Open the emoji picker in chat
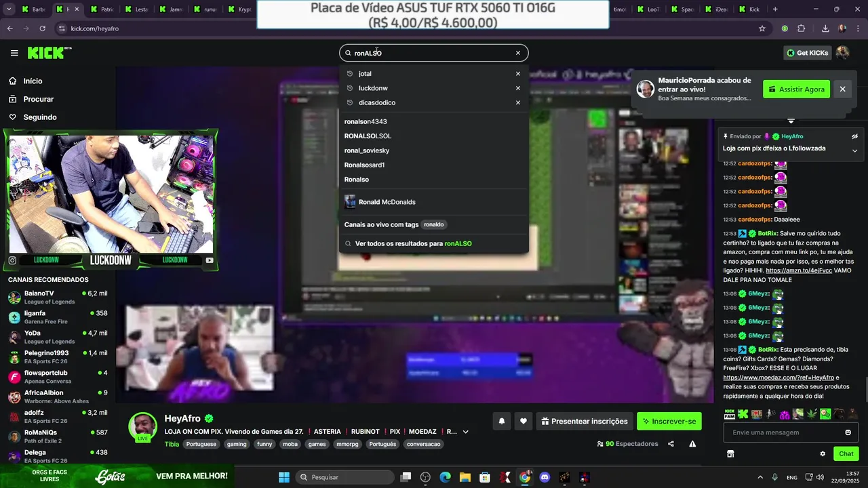The height and width of the screenshot is (488, 868). click(x=848, y=432)
